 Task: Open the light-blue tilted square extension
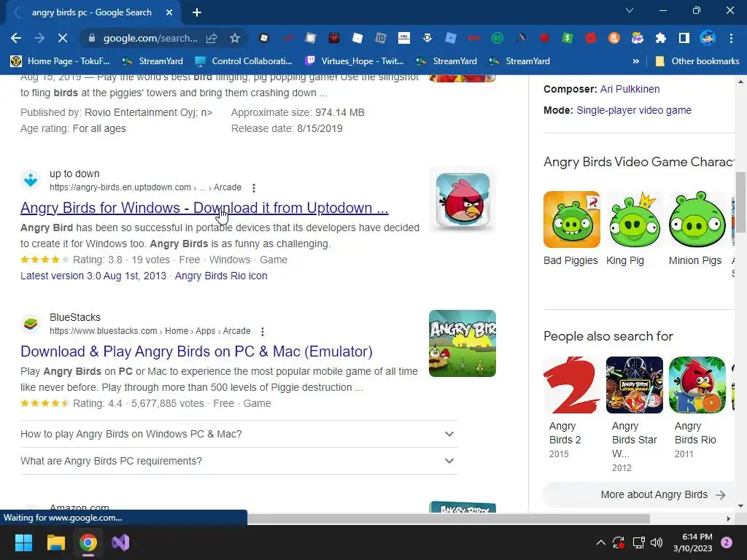pyautogui.click(x=450, y=38)
